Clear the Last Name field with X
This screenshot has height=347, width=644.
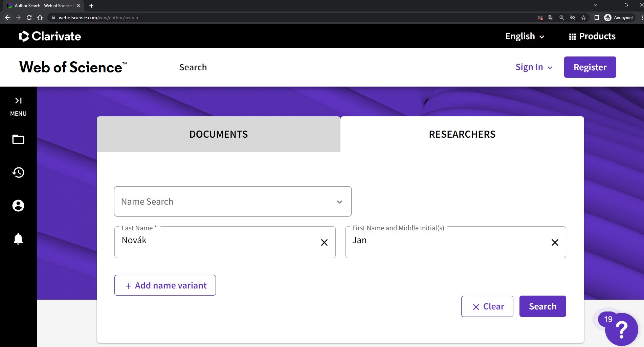324,242
